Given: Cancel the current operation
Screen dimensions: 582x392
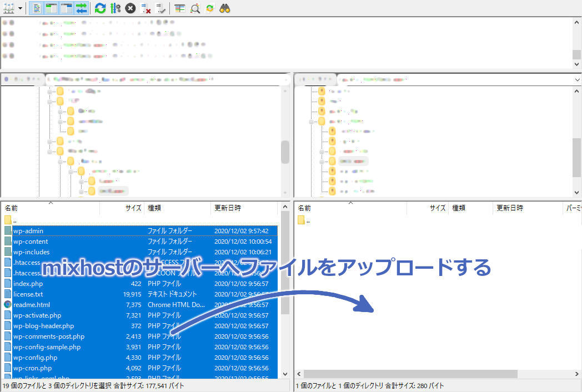Looking at the screenshot, I should point(131,8).
